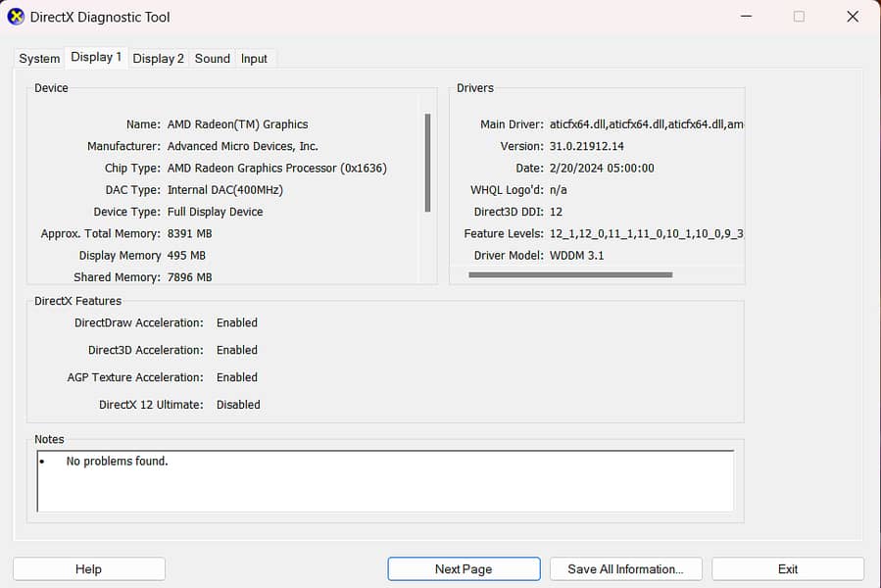
Task: Go to the Sound tab
Action: [212, 59]
